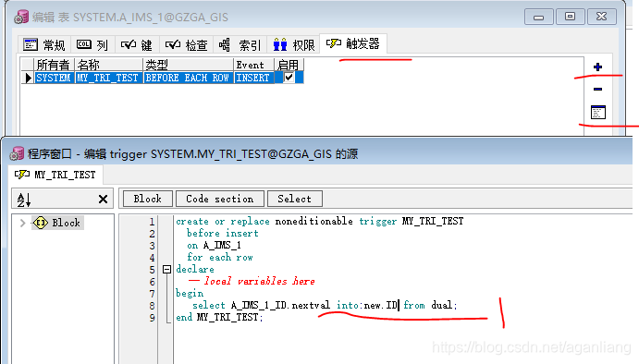
Task: Open trigger source editor icon below minus
Action: (x=597, y=112)
